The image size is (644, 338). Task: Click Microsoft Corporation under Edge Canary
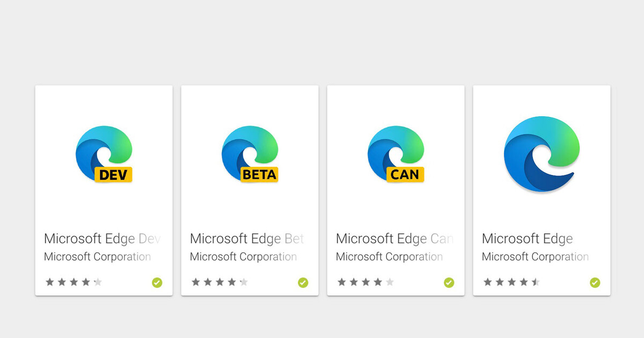point(389,257)
